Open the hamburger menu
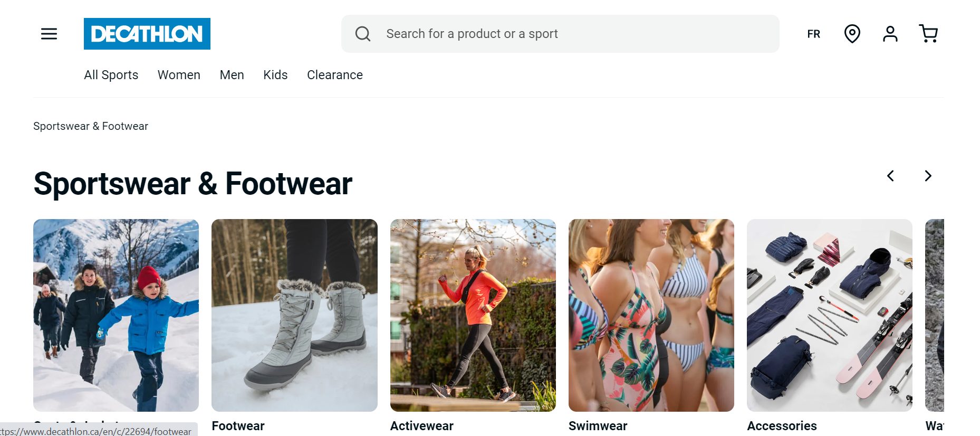 point(49,34)
